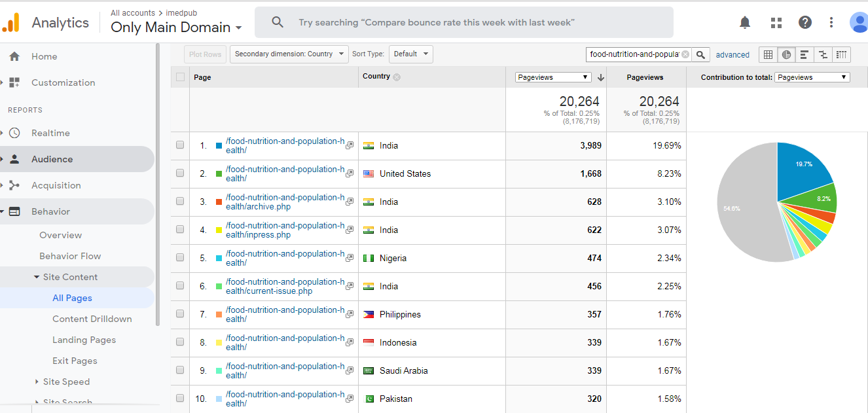Choose the Comparison view icon
Image resolution: width=868 pixels, height=413 pixels.
click(823, 55)
